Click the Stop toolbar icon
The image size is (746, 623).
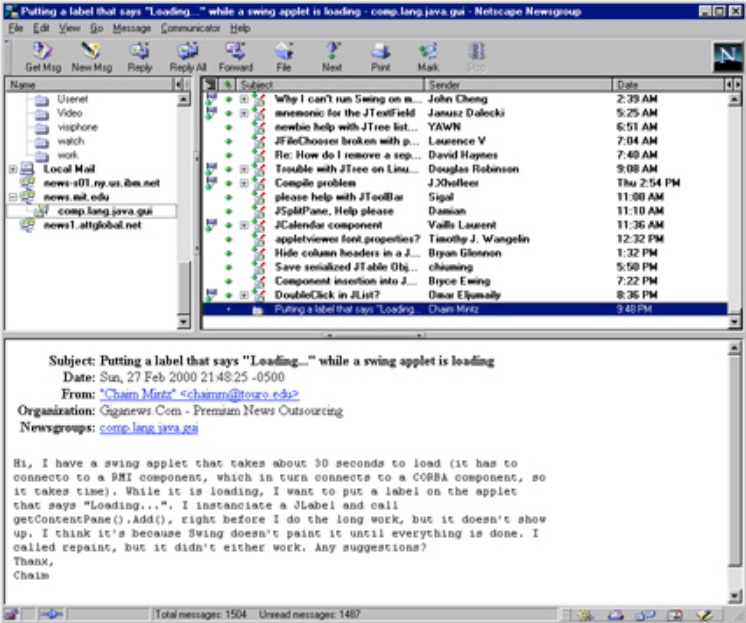tap(477, 51)
